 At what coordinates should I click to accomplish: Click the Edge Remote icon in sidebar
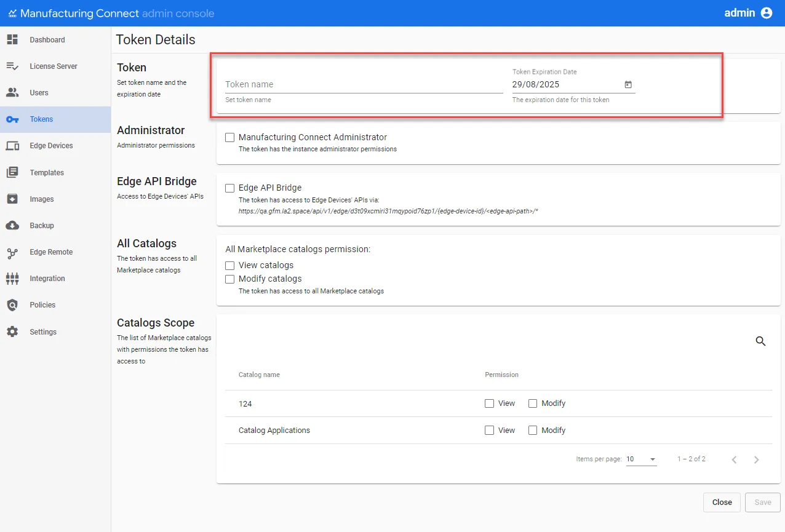pyautogui.click(x=12, y=252)
